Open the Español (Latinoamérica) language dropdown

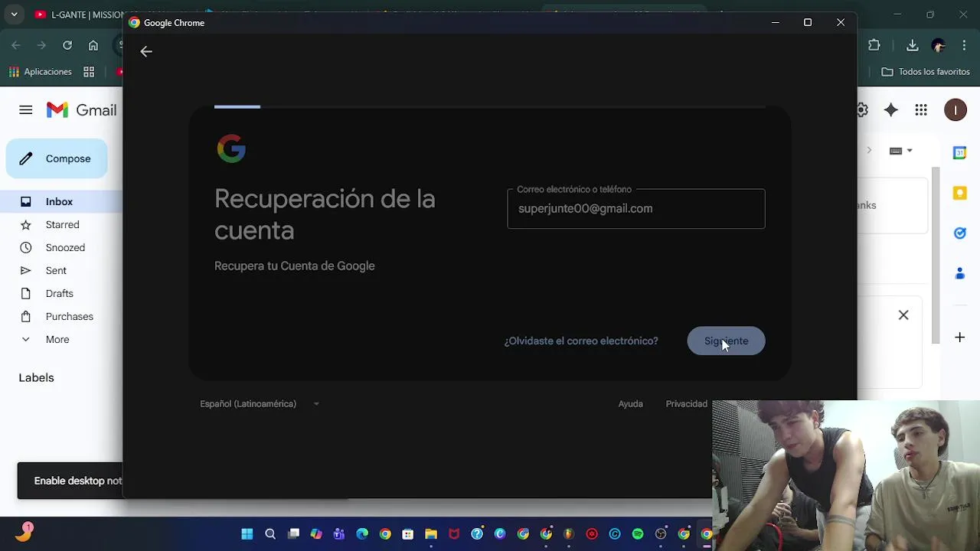pyautogui.click(x=260, y=403)
